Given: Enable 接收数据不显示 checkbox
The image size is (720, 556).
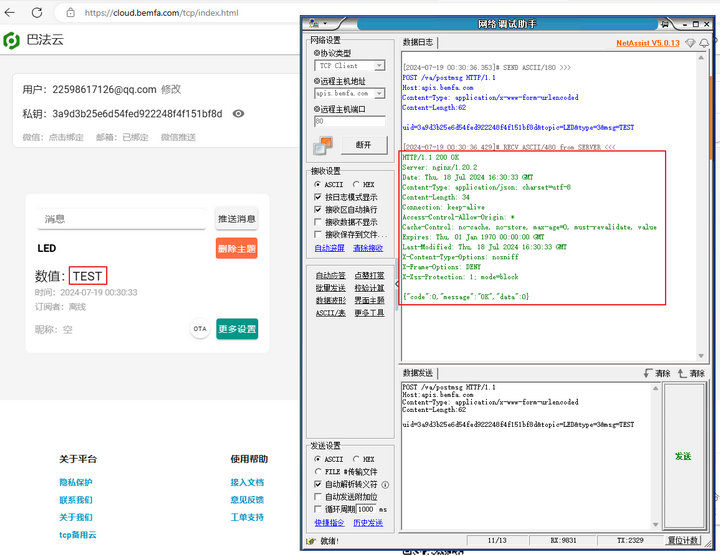Looking at the screenshot, I should click(x=318, y=222).
